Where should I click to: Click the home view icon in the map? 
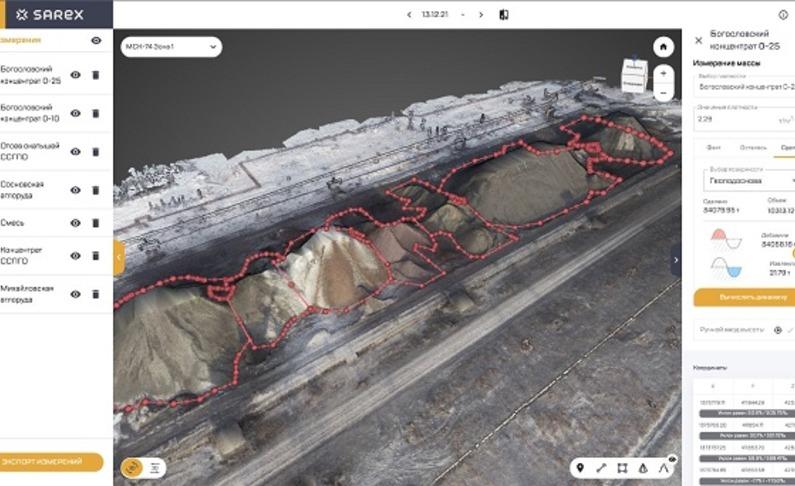[x=661, y=47]
